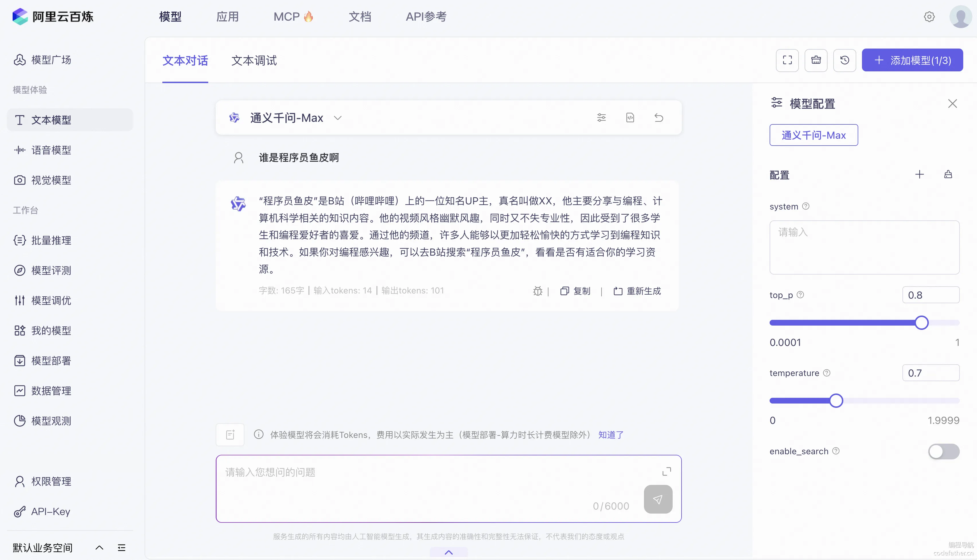
Task: Open the 应用 top navigation item
Action: coord(227,17)
